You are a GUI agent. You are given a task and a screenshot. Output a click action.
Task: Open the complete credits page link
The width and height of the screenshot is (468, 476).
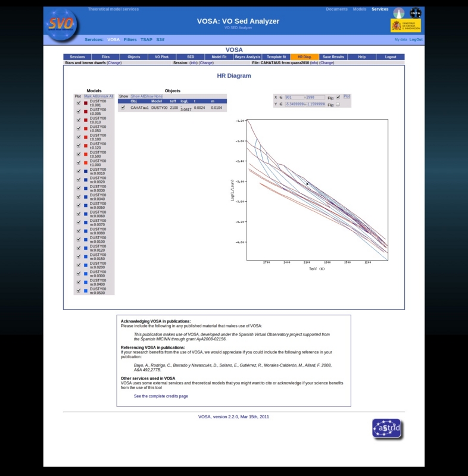pyautogui.click(x=161, y=396)
